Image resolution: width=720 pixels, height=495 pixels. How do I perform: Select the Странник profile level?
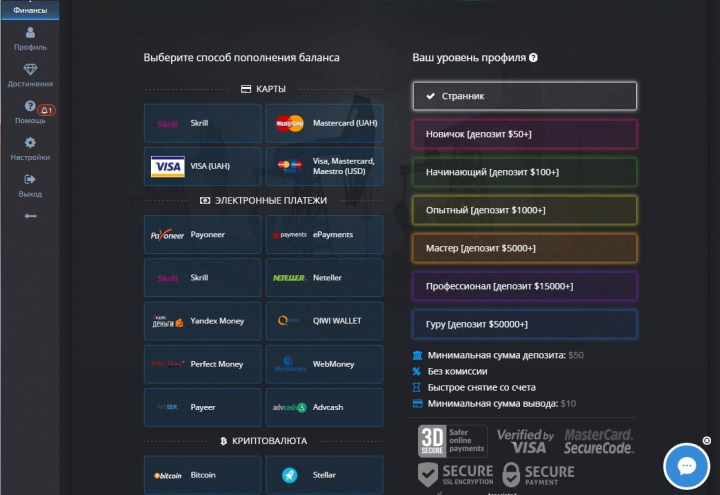pos(524,96)
